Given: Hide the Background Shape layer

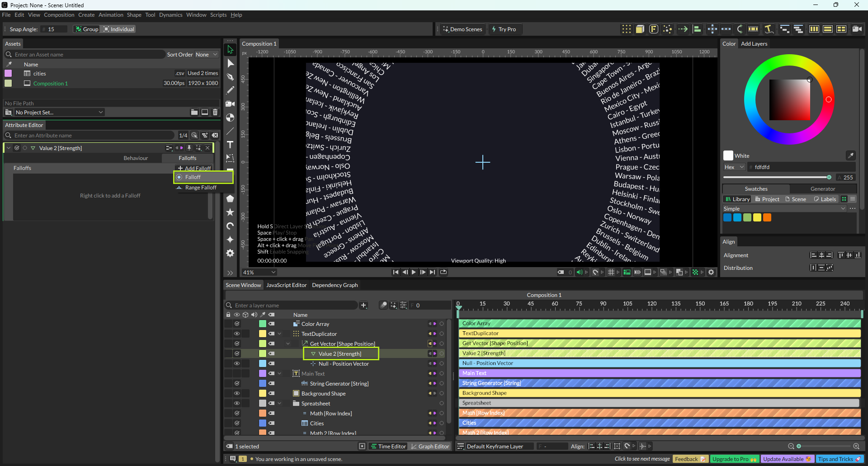Looking at the screenshot, I should point(236,393).
